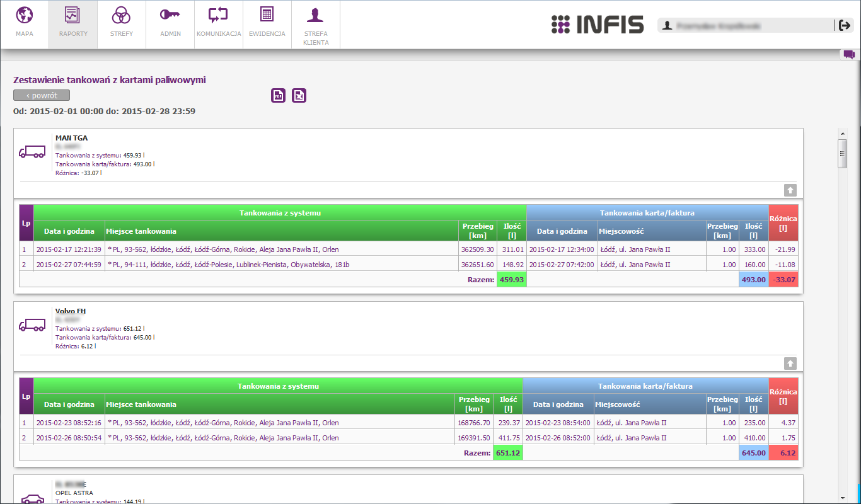Export report to PDF
The image size is (861, 504).
[x=279, y=95]
